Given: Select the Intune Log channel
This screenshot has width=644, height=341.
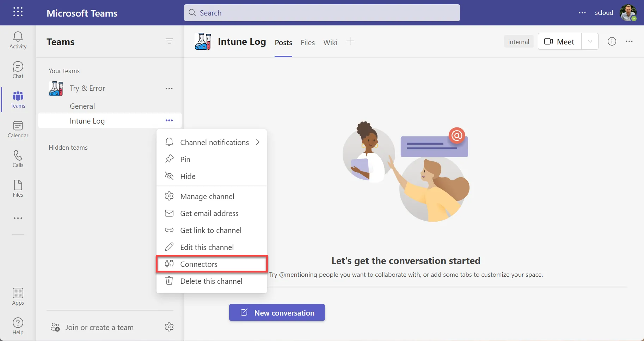Looking at the screenshot, I should [110, 121].
